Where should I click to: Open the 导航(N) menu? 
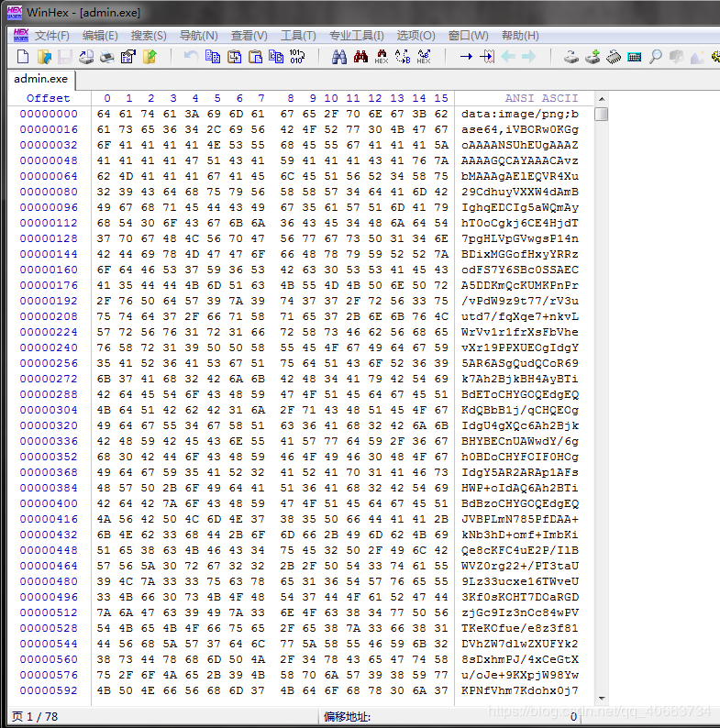tap(198, 36)
